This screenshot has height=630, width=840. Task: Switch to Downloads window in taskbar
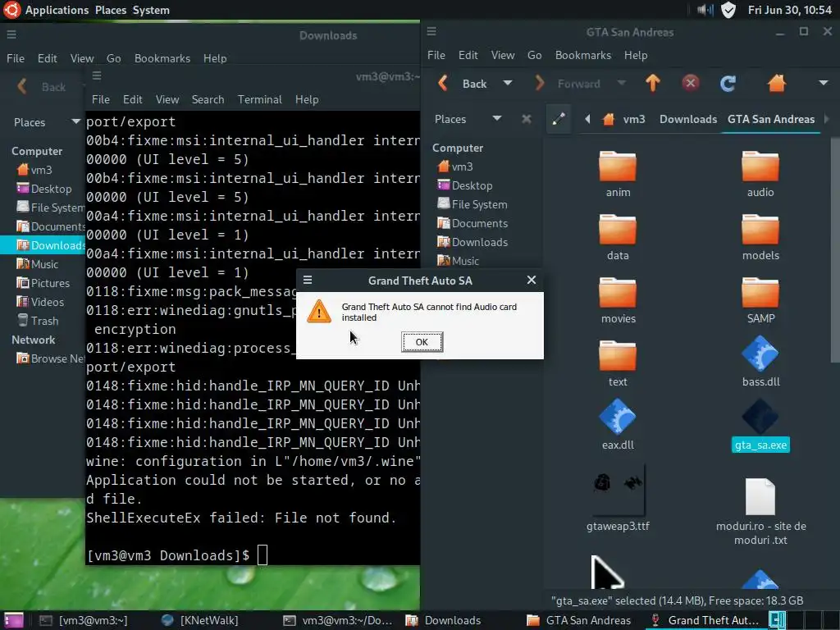[x=443, y=620]
